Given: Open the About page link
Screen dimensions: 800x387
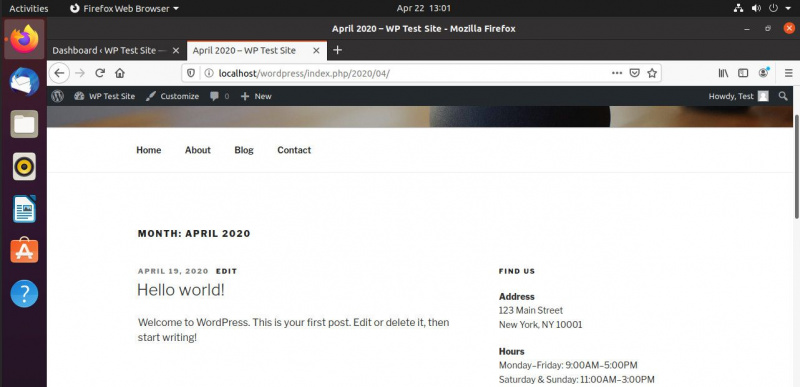Looking at the screenshot, I should [197, 150].
